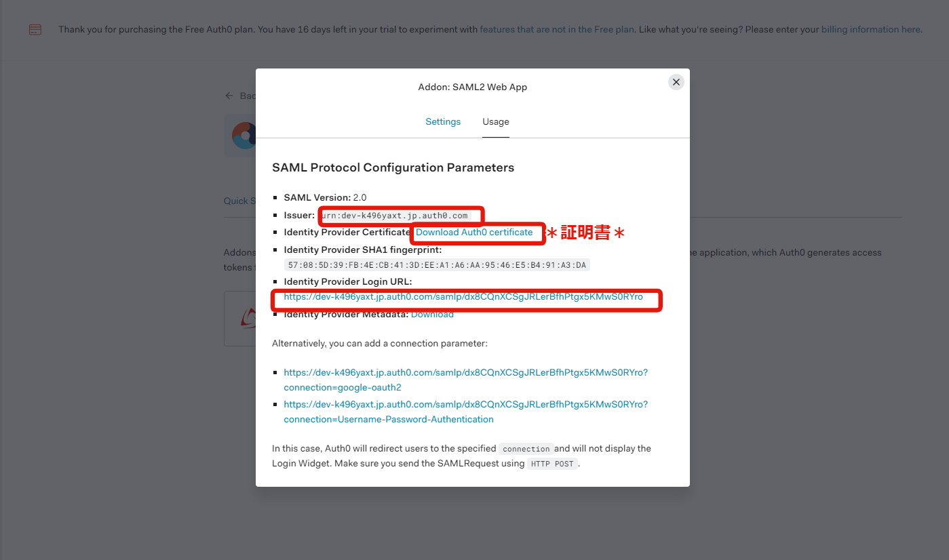Image resolution: width=949 pixels, height=560 pixels.
Task: Download the Auth0 certificate
Action: [x=474, y=232]
